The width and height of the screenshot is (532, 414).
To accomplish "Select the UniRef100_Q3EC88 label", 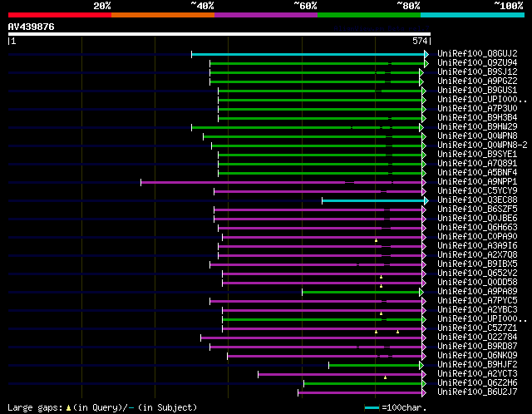I will coord(477,200).
